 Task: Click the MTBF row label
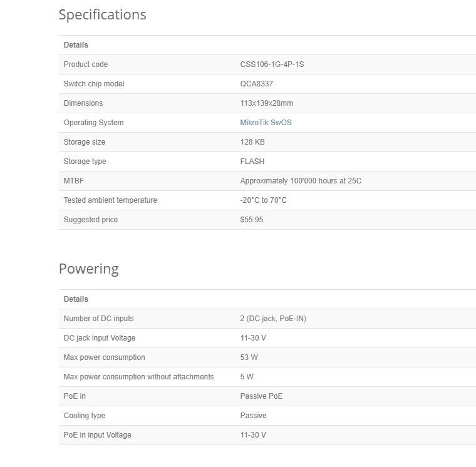(74, 181)
